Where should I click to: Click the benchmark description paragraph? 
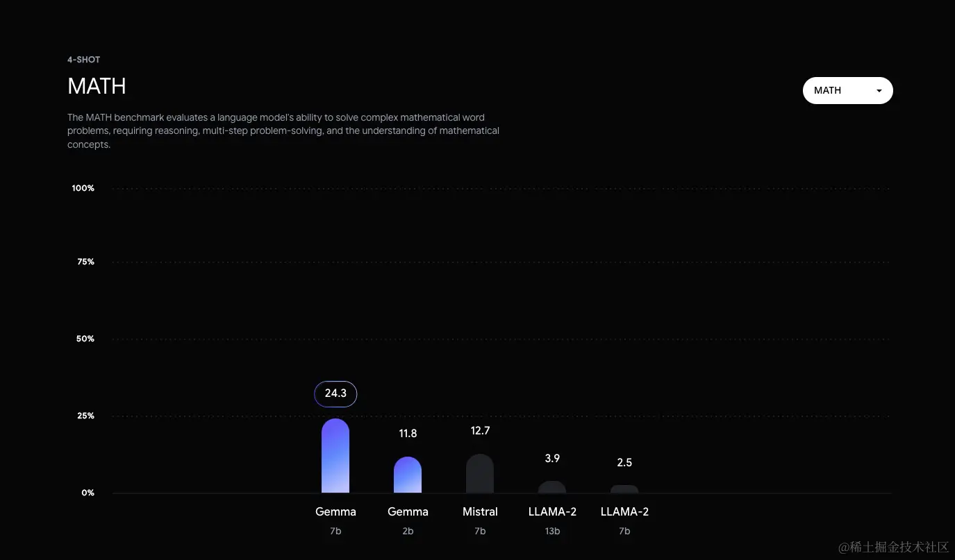(x=283, y=130)
